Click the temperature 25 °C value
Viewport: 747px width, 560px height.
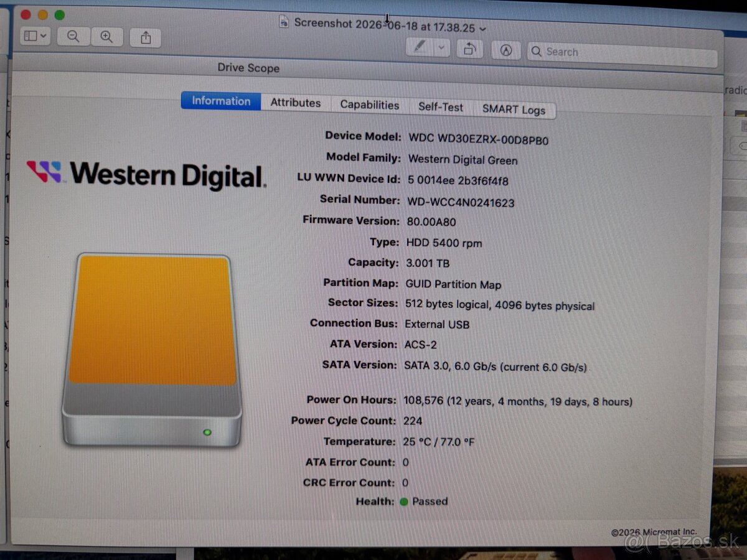439,442
